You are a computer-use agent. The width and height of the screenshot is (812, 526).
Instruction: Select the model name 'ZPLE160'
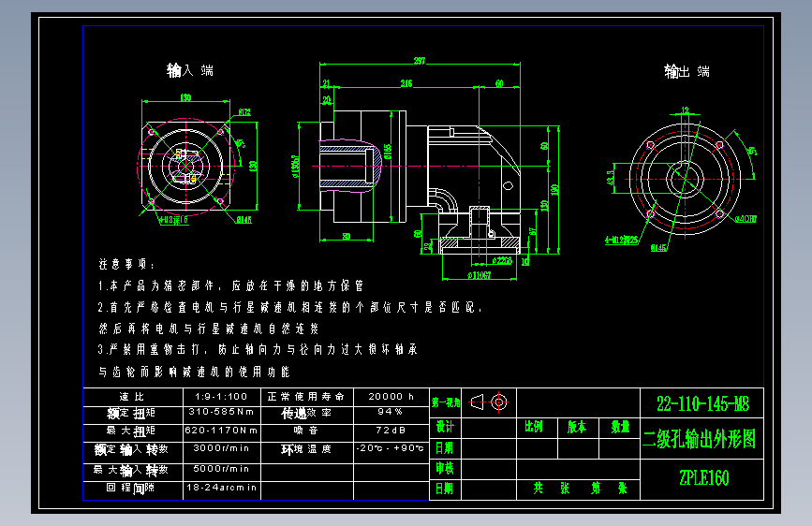pyautogui.click(x=704, y=478)
